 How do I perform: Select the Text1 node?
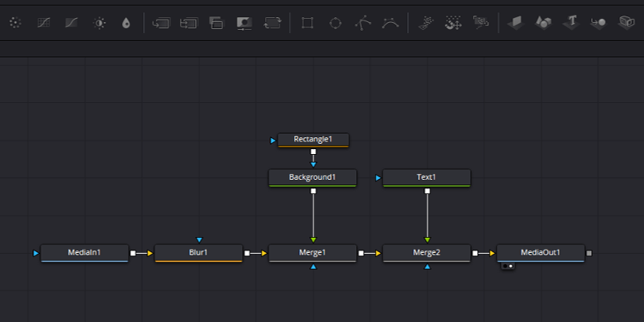427,178
